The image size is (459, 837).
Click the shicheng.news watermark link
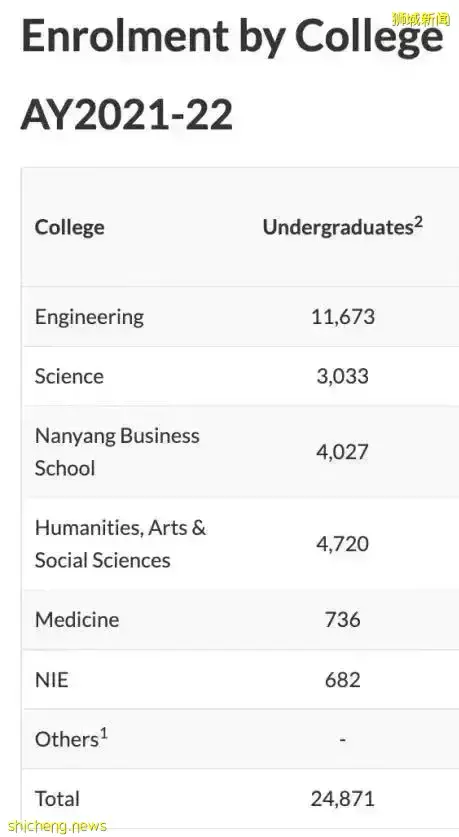pyautogui.click(x=57, y=827)
